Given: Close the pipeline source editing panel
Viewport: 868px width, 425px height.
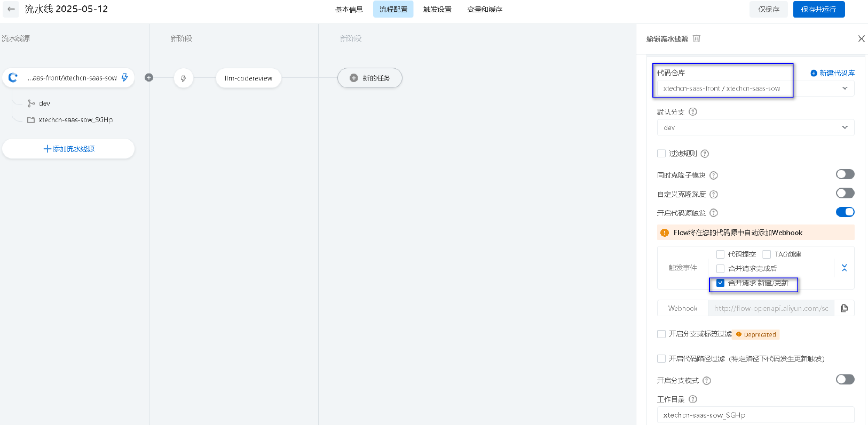Looking at the screenshot, I should tap(861, 38).
